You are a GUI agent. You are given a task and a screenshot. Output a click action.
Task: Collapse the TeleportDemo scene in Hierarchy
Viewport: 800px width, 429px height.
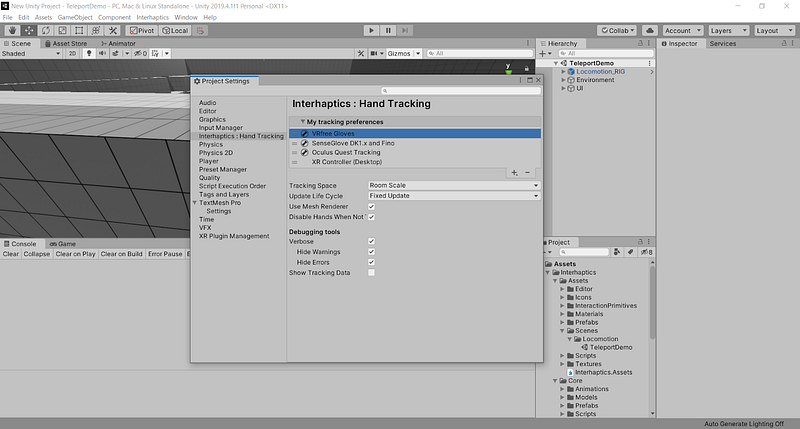556,63
